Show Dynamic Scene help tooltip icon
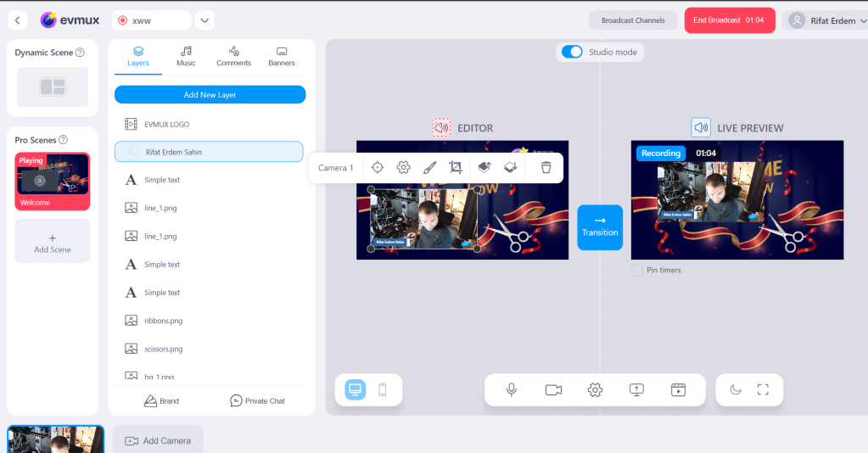The image size is (868, 453). [81, 53]
